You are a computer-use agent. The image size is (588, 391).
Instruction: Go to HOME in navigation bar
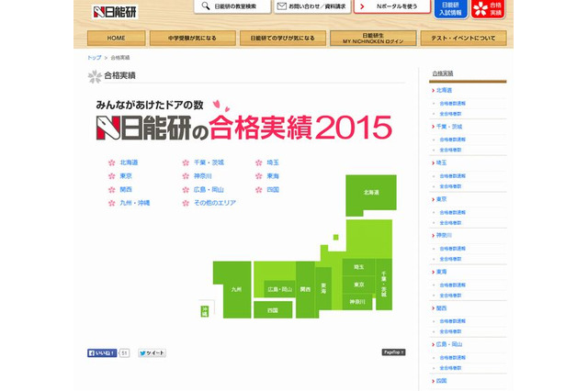pos(117,38)
